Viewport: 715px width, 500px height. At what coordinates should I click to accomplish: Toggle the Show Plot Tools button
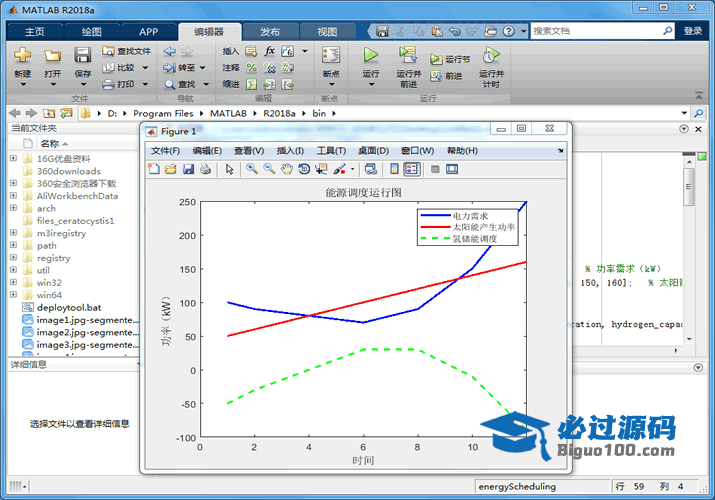[452, 169]
